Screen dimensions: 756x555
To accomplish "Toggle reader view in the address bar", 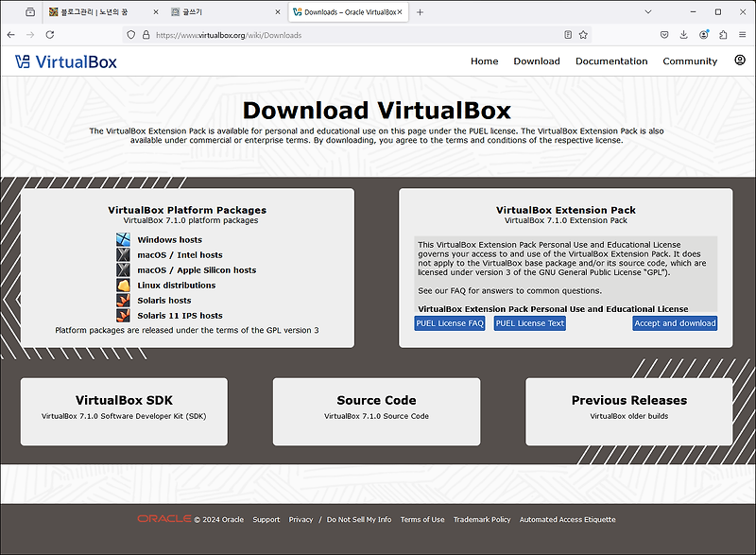I will 569,34.
